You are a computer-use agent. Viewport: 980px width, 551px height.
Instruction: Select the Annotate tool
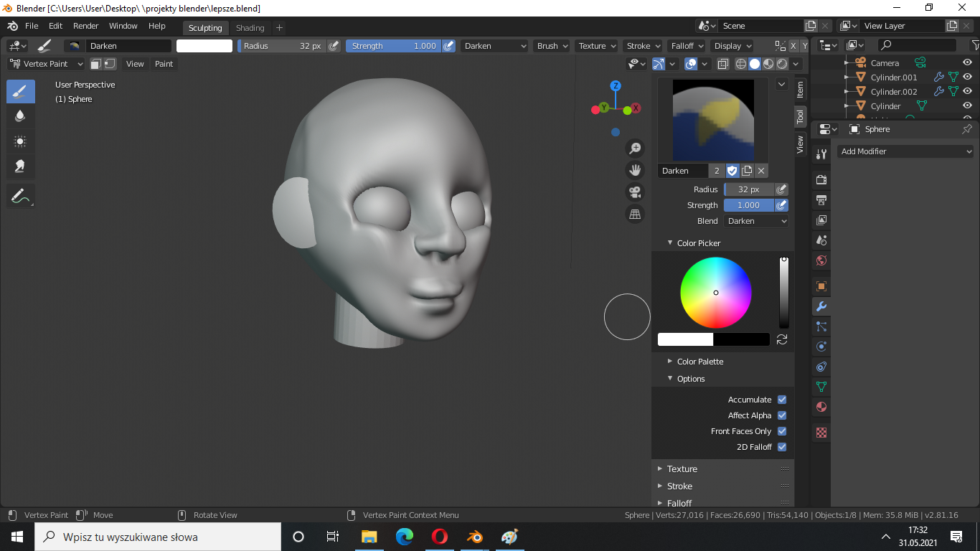20,195
